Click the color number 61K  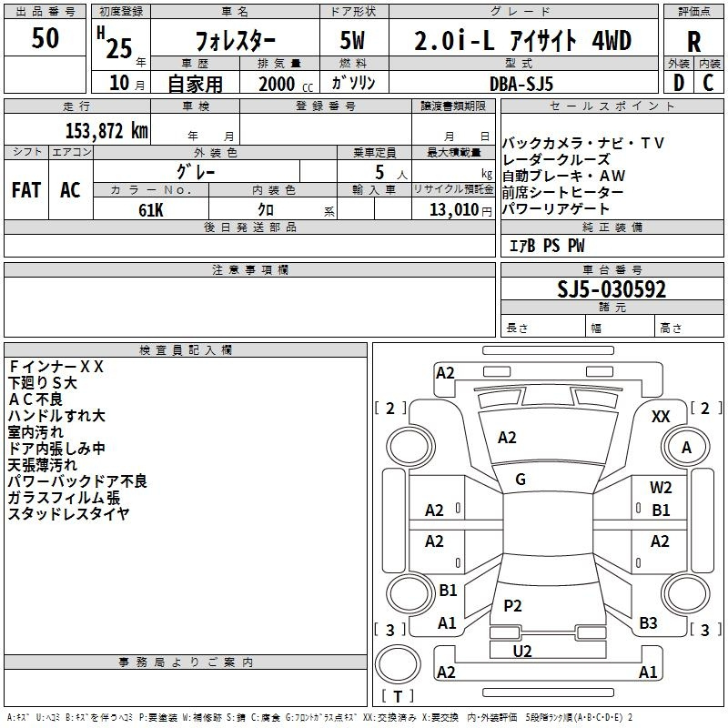pyautogui.click(x=151, y=209)
